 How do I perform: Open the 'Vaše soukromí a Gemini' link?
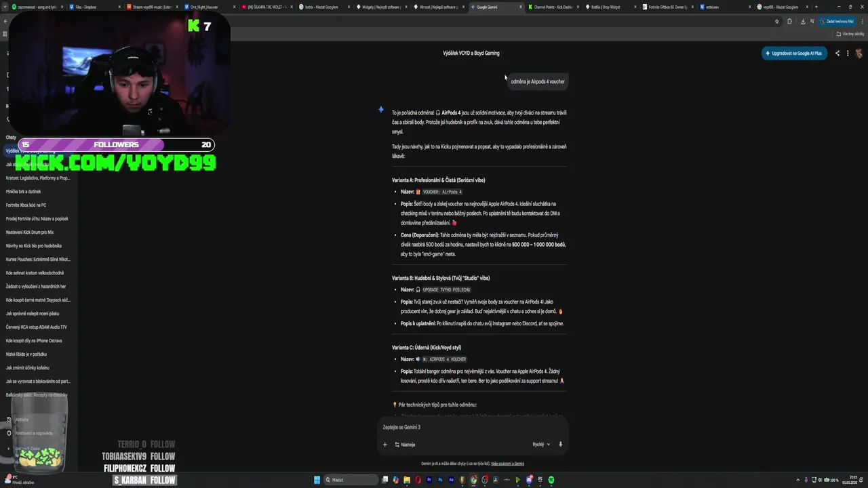(x=507, y=464)
